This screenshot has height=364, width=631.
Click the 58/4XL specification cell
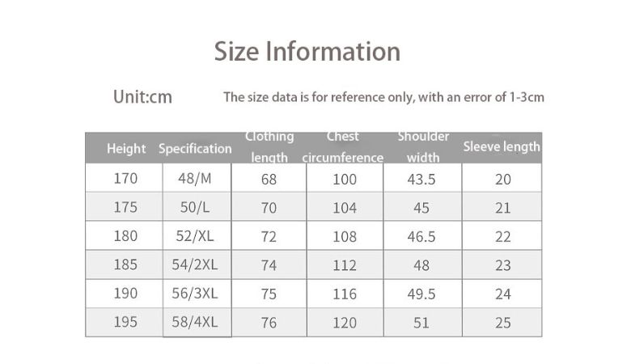[x=197, y=322]
